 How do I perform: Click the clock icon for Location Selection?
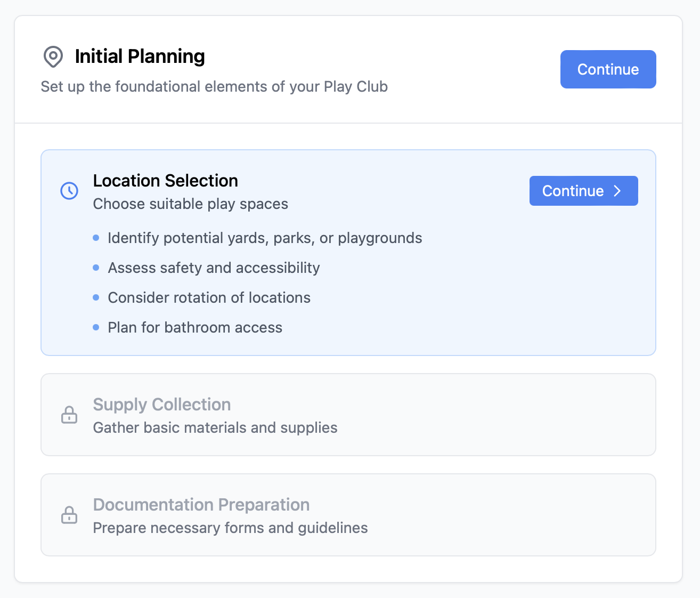[69, 191]
